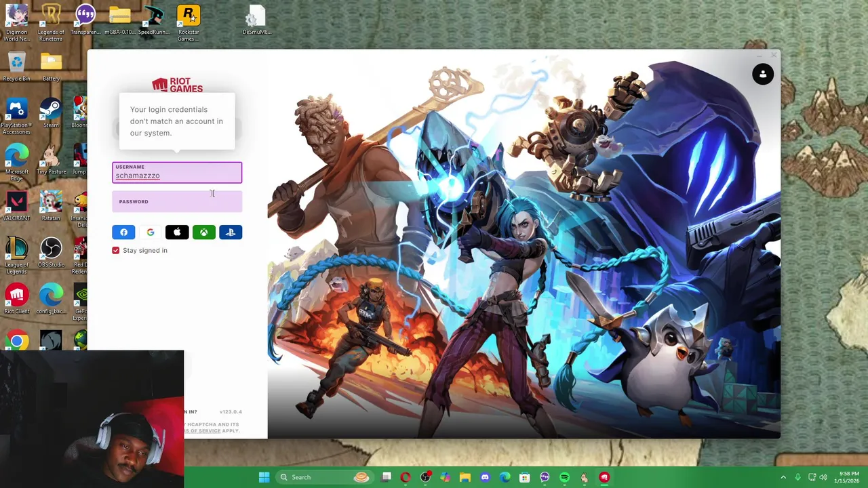Image resolution: width=868 pixels, height=488 pixels.
Task: Select the Riot Client desktop shortcut
Action: [16, 300]
